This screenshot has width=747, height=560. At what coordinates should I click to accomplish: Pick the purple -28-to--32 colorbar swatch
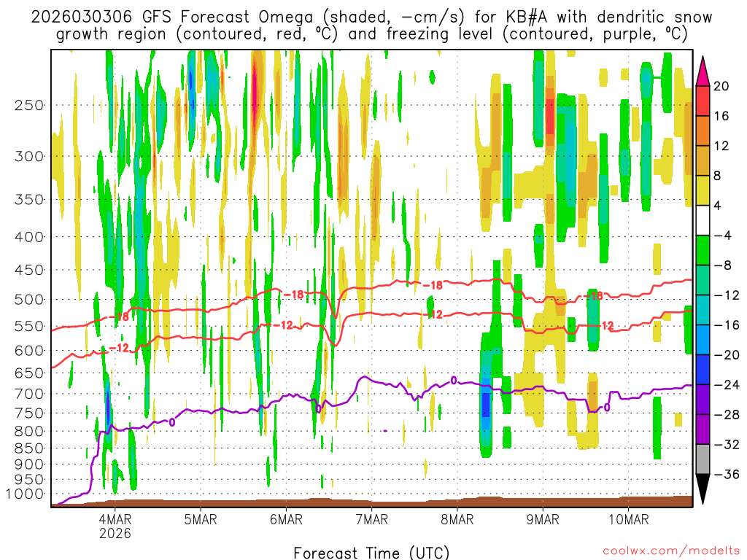pyautogui.click(x=703, y=429)
